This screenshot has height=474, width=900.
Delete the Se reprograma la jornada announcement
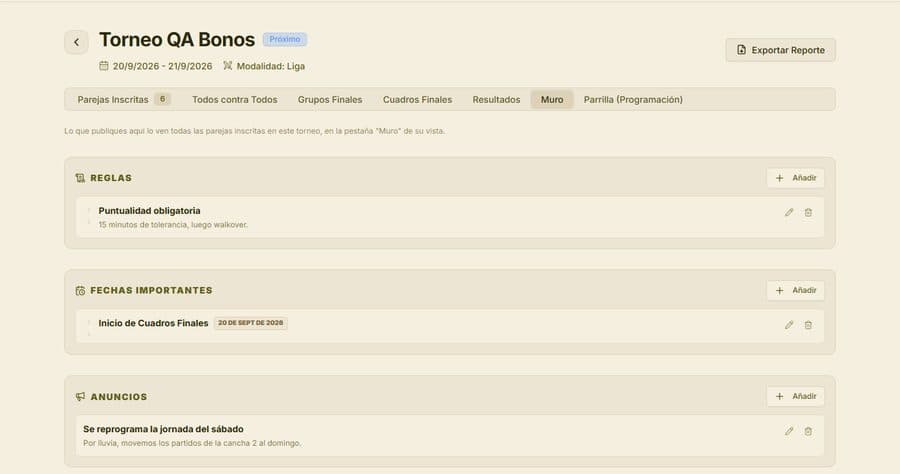pyautogui.click(x=808, y=431)
